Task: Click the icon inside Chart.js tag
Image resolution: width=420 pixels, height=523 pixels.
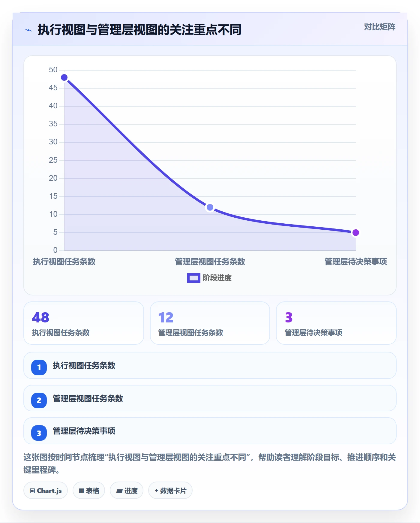Action: click(32, 491)
